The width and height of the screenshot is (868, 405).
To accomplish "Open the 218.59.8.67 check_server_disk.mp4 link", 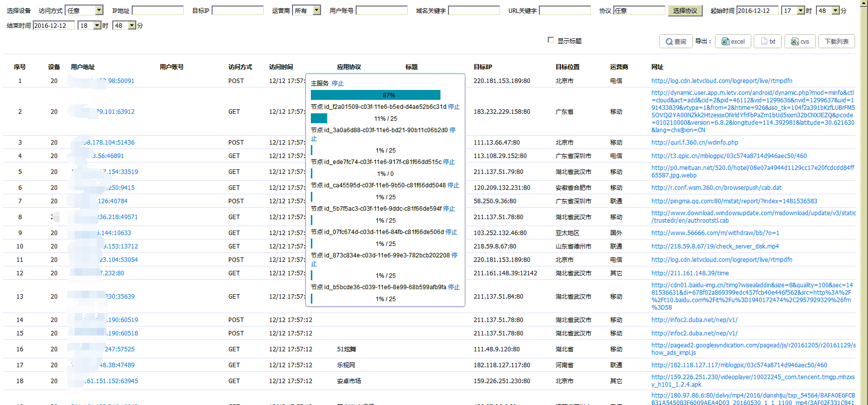I will (715, 246).
